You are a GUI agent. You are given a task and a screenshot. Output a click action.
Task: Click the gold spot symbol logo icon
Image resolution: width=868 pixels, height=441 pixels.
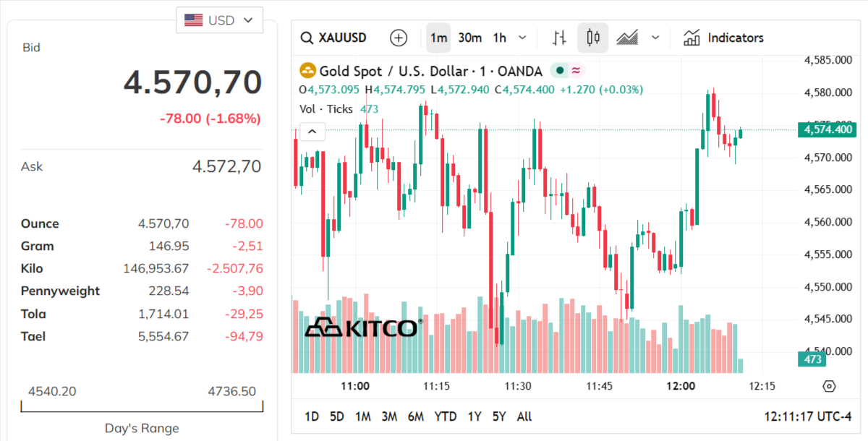pos(308,71)
